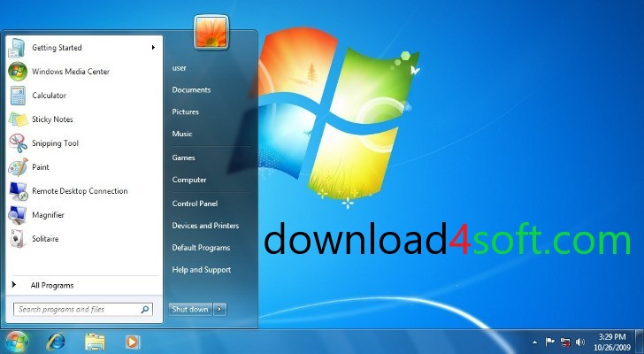Click the Action Center flag icon
The height and width of the screenshot is (354, 644).
point(549,342)
